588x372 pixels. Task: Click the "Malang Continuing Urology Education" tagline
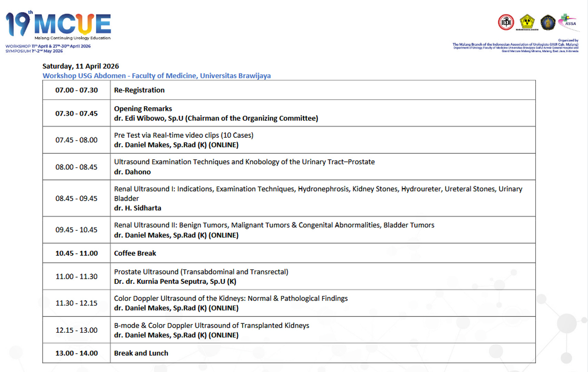click(x=72, y=38)
